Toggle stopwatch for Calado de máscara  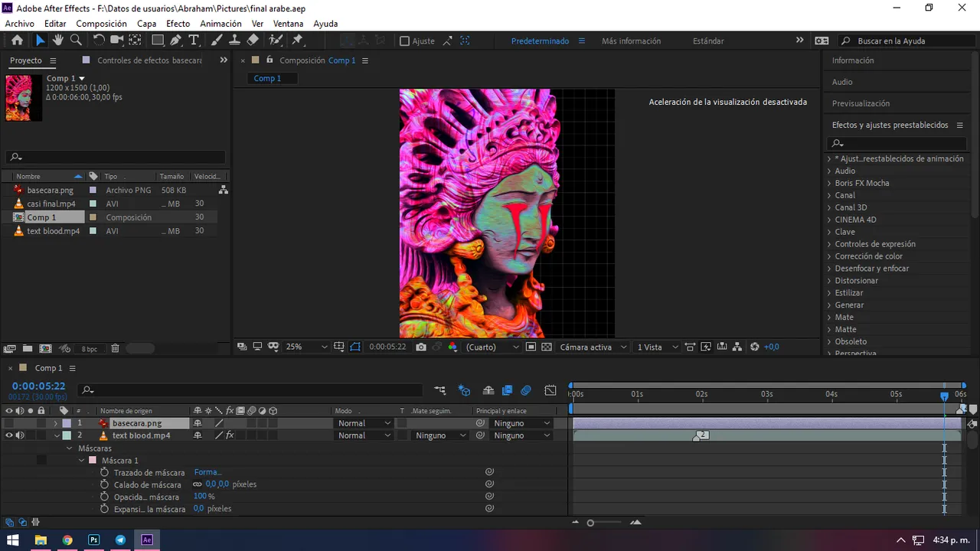104,484
